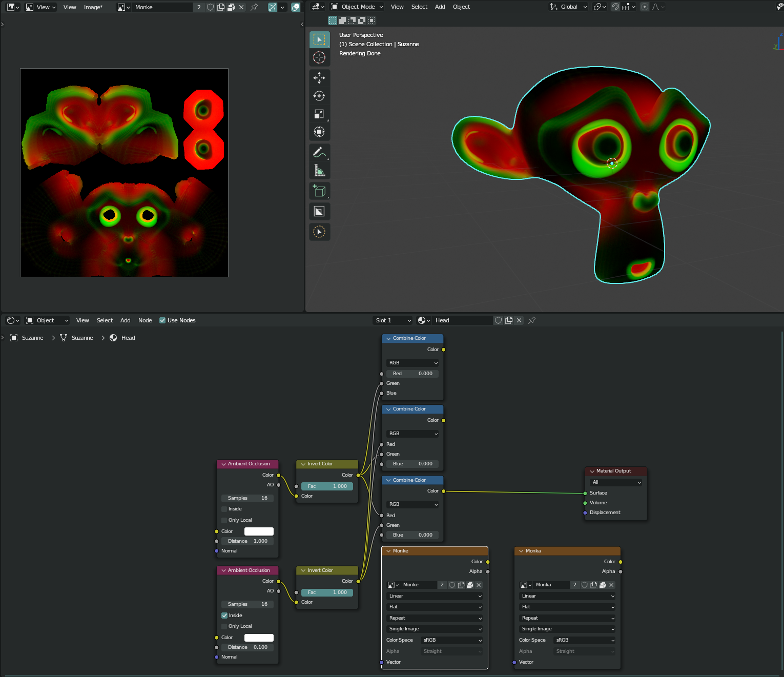This screenshot has width=784, height=677.
Task: Activate the Select Box tool
Action: click(319, 39)
